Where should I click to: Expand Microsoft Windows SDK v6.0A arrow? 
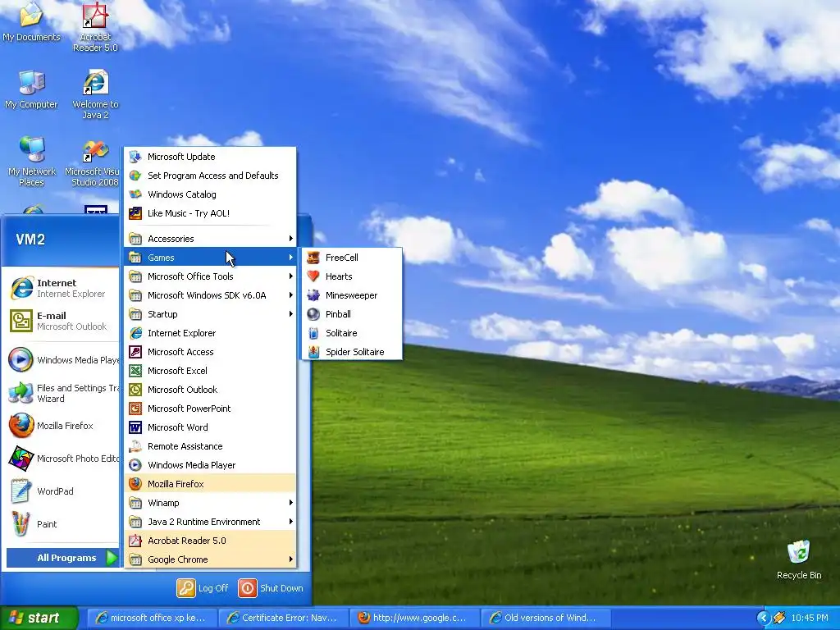pos(290,295)
